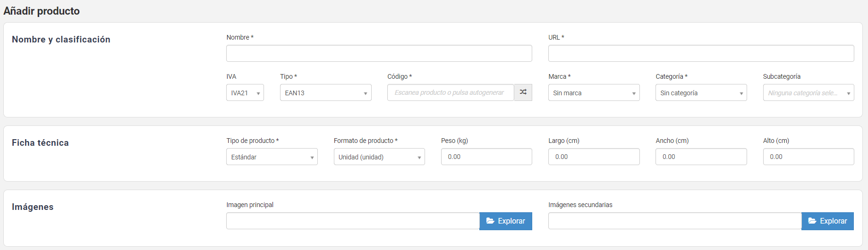Click the 'Subcategoría' label

(x=782, y=76)
